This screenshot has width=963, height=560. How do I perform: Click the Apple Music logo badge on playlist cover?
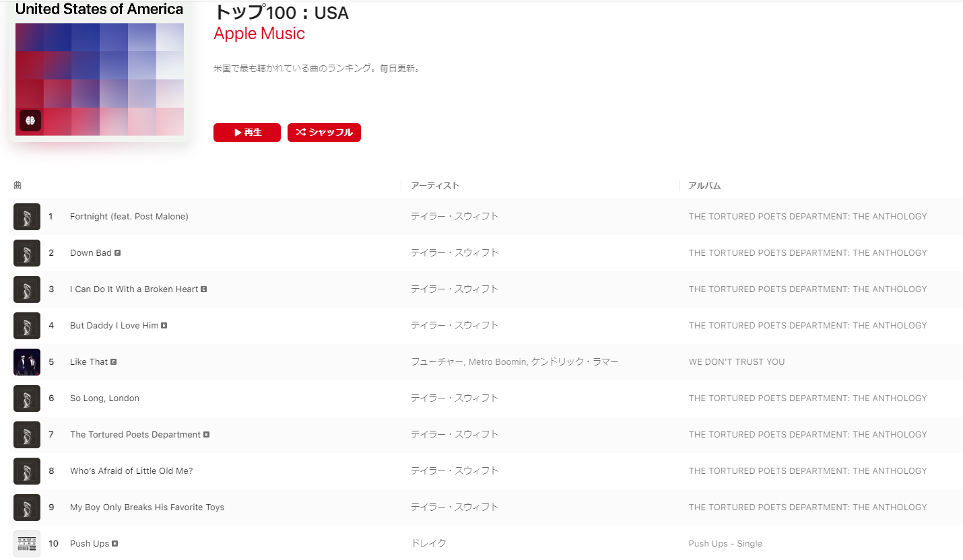pyautogui.click(x=30, y=120)
